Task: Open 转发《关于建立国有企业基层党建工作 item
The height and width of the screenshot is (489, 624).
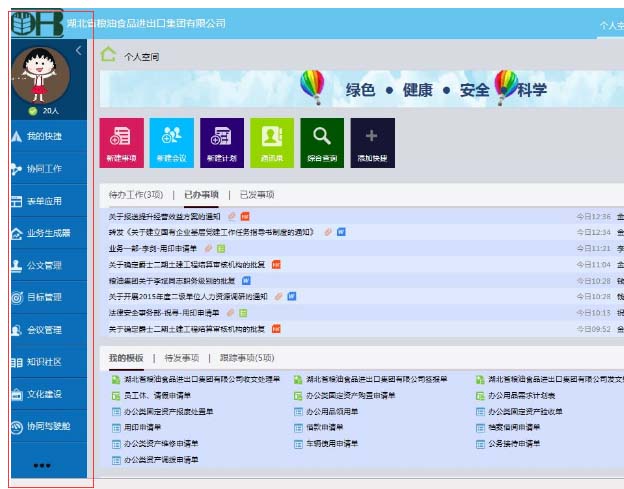Action: pyautogui.click(x=213, y=232)
